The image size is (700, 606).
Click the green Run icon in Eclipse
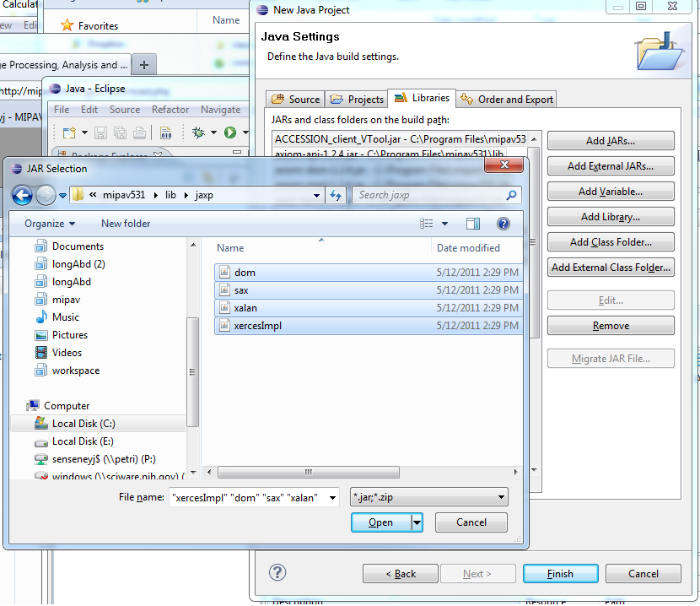click(229, 133)
